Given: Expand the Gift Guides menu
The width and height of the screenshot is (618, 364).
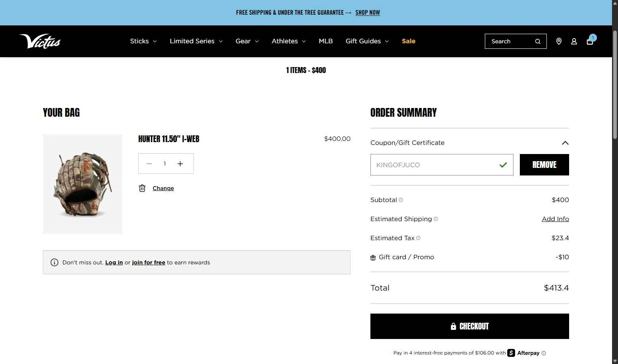Looking at the screenshot, I should click(367, 41).
